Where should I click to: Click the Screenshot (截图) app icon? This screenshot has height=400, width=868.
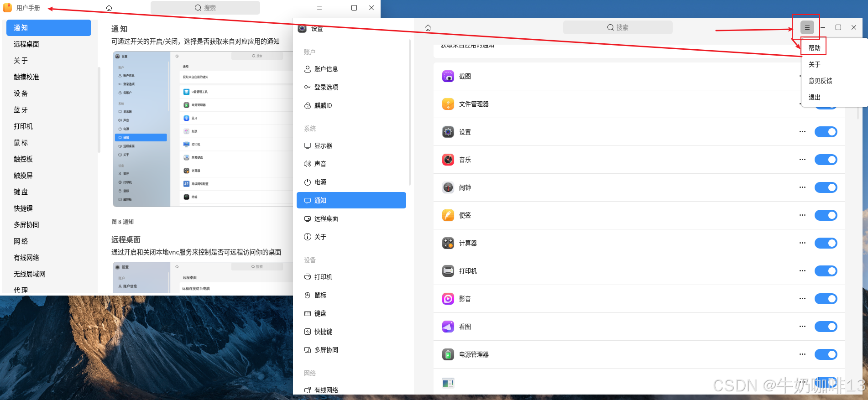point(448,76)
